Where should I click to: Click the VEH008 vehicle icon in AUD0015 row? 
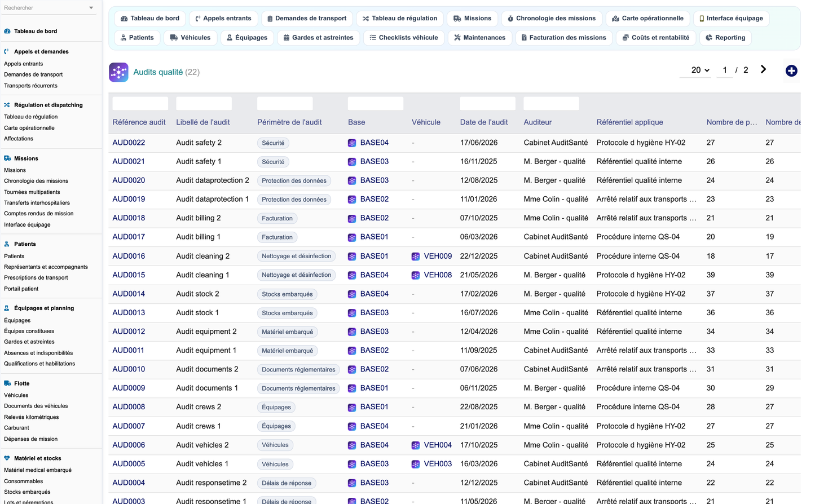(416, 276)
